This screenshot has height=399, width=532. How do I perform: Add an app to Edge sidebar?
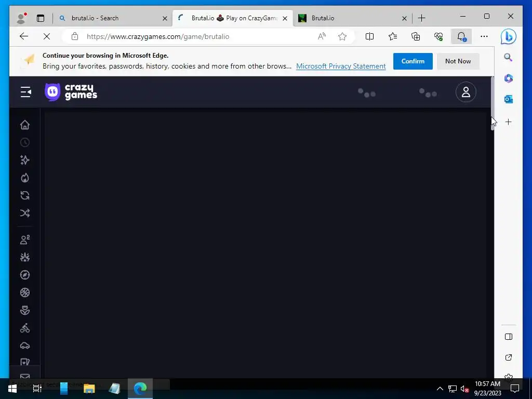click(x=508, y=122)
